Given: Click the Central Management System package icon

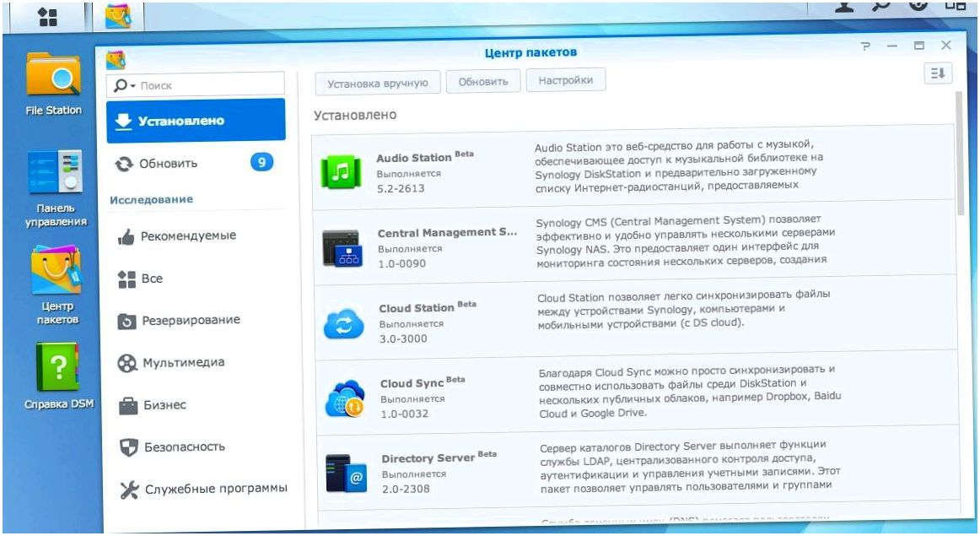Looking at the screenshot, I should click(342, 247).
